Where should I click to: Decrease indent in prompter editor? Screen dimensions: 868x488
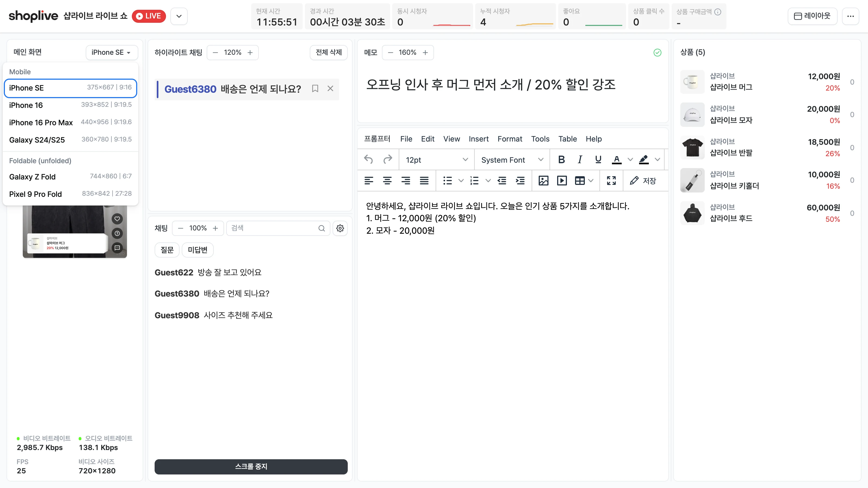point(502,181)
